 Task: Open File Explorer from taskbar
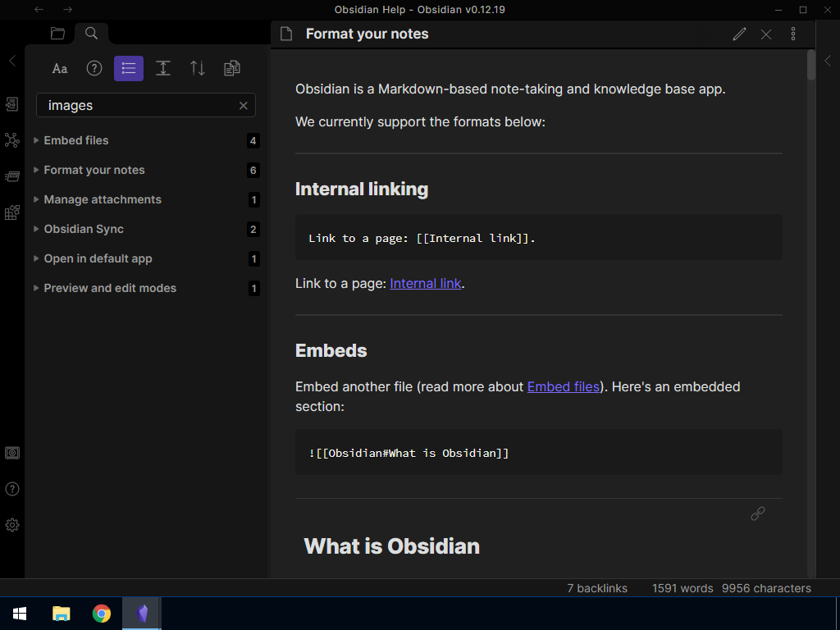tap(61, 614)
